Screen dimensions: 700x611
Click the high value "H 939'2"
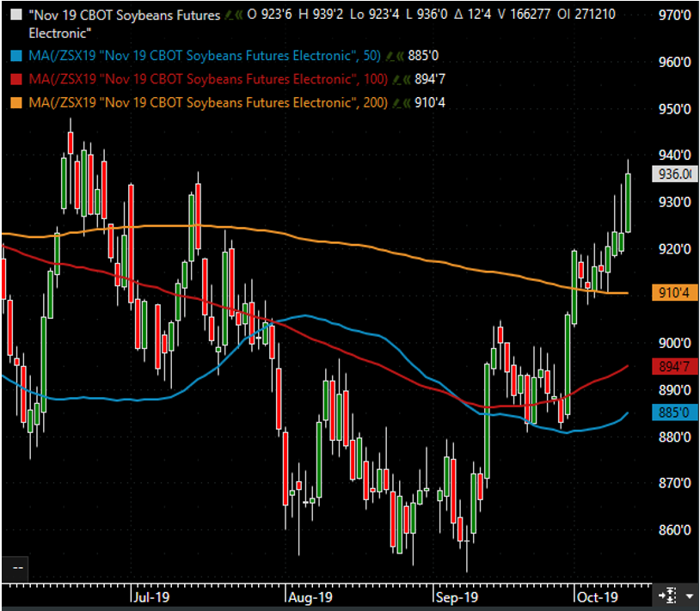point(321,15)
